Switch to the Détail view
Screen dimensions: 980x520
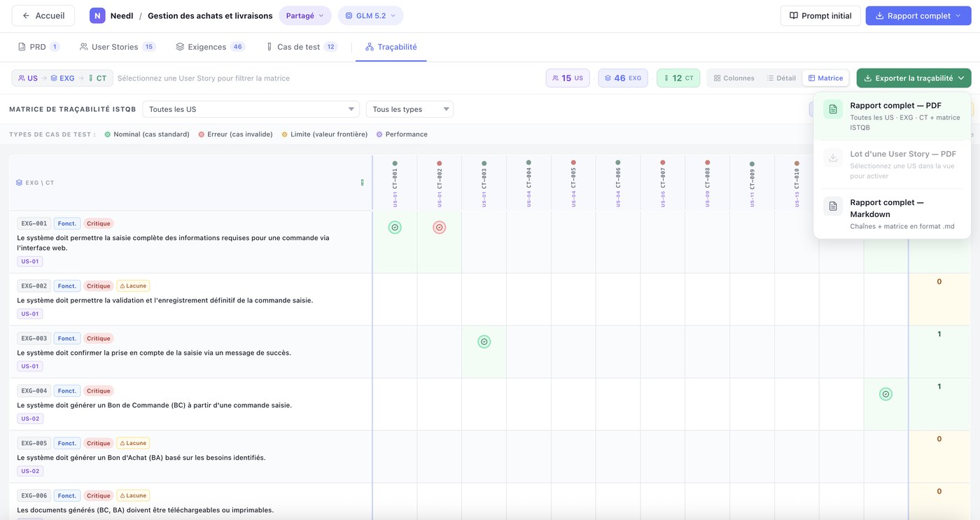781,78
